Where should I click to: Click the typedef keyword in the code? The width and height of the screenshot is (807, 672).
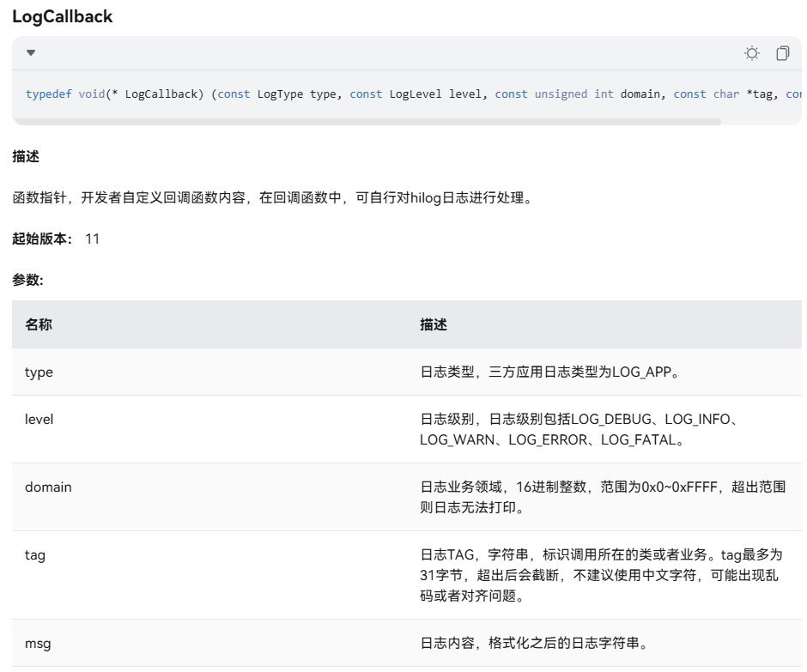(49, 94)
